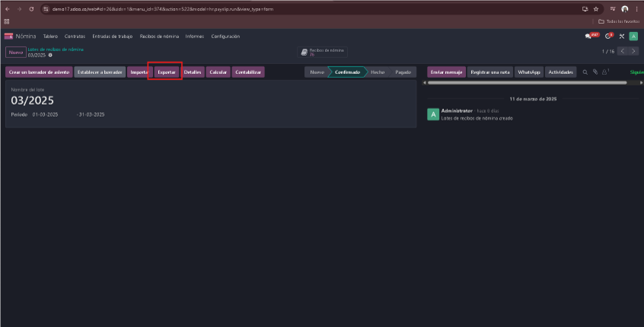Open the Contratos menu
Screen dimensions: 644x327
(x=75, y=36)
